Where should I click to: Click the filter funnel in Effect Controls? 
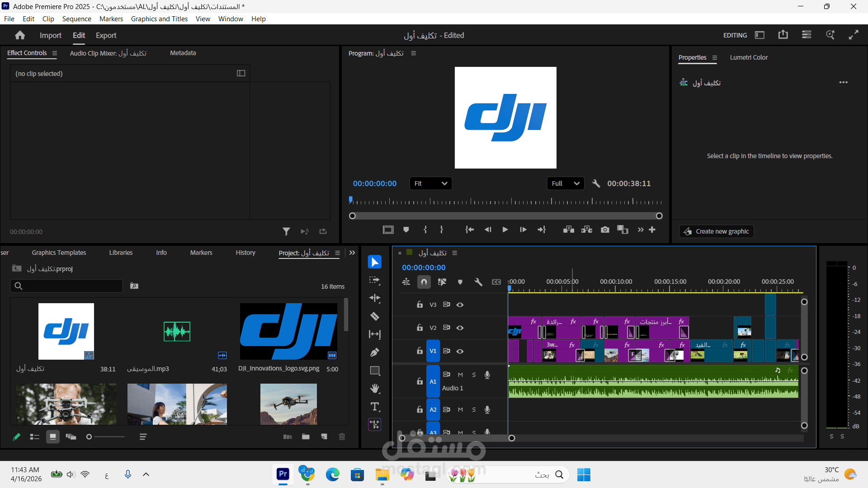pos(286,231)
